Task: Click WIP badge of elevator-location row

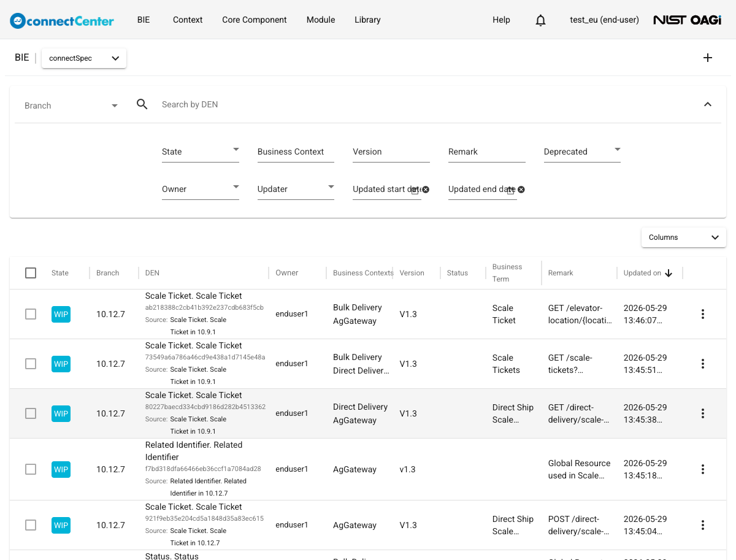Action: tap(61, 314)
